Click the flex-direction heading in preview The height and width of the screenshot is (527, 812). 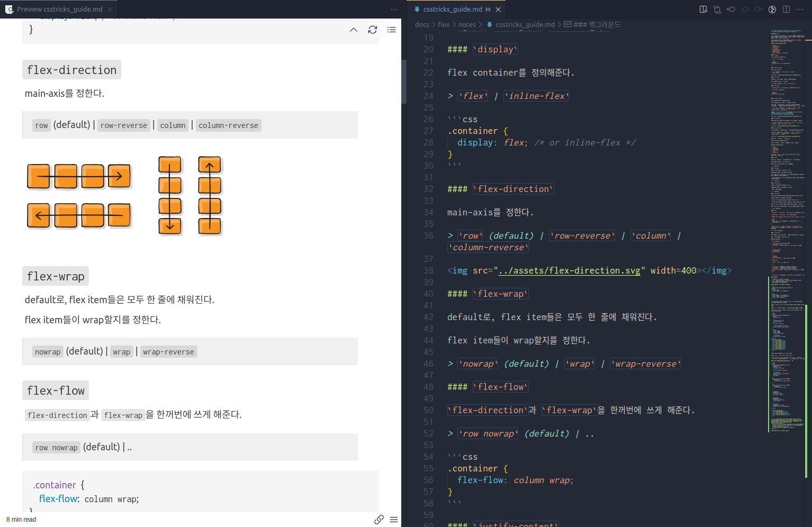point(71,70)
